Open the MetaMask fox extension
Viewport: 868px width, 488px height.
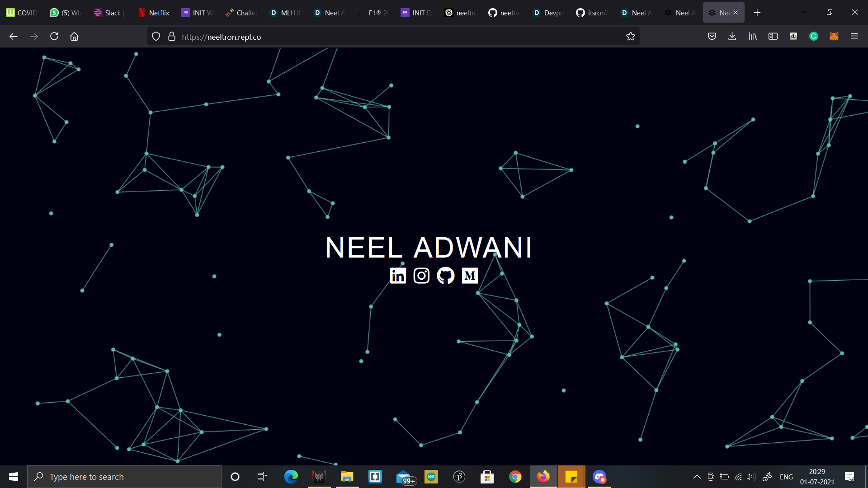pos(834,37)
